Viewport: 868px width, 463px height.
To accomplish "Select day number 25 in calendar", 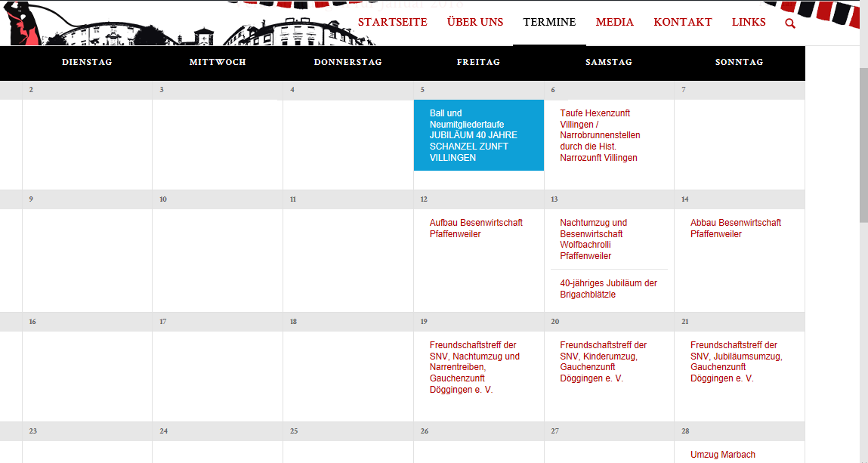I will 294,431.
